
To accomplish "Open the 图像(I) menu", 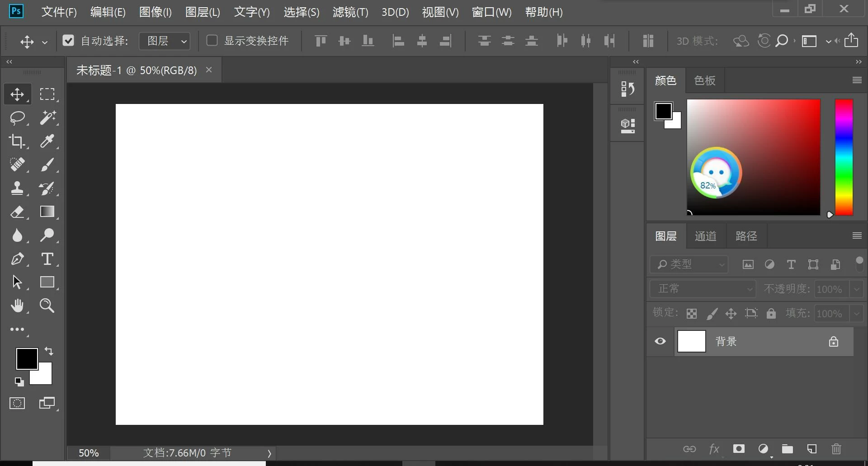I will point(155,12).
